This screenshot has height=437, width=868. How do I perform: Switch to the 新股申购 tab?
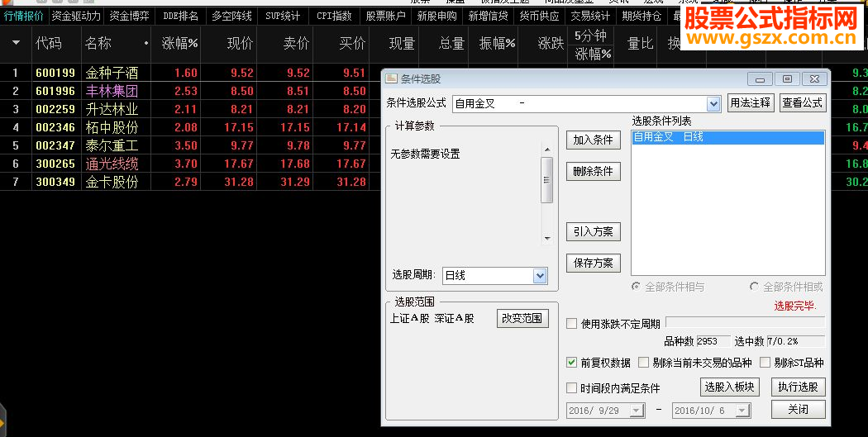(x=436, y=16)
